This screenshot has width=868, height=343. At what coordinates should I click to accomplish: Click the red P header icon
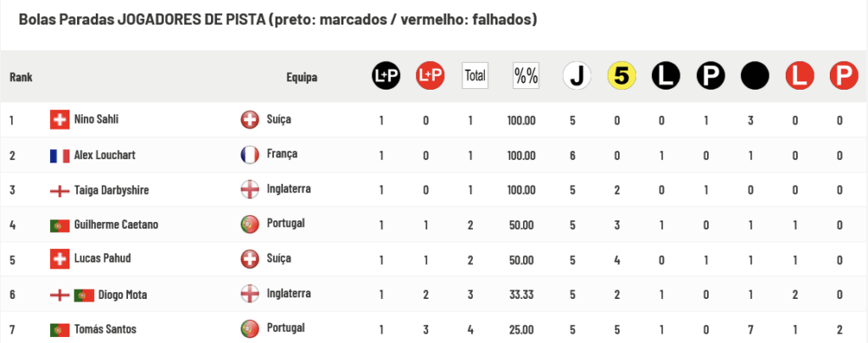[843, 75]
